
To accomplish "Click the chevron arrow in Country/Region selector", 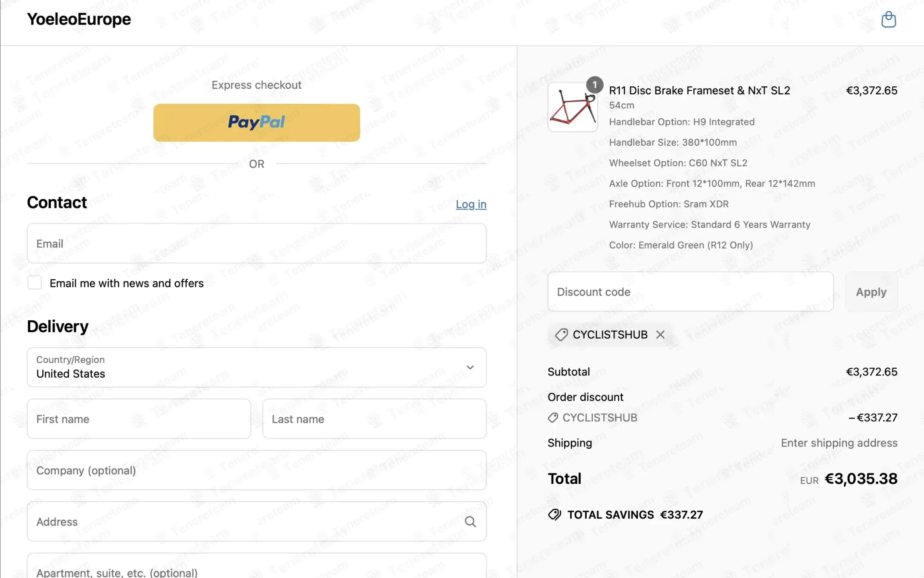I will click(x=470, y=367).
